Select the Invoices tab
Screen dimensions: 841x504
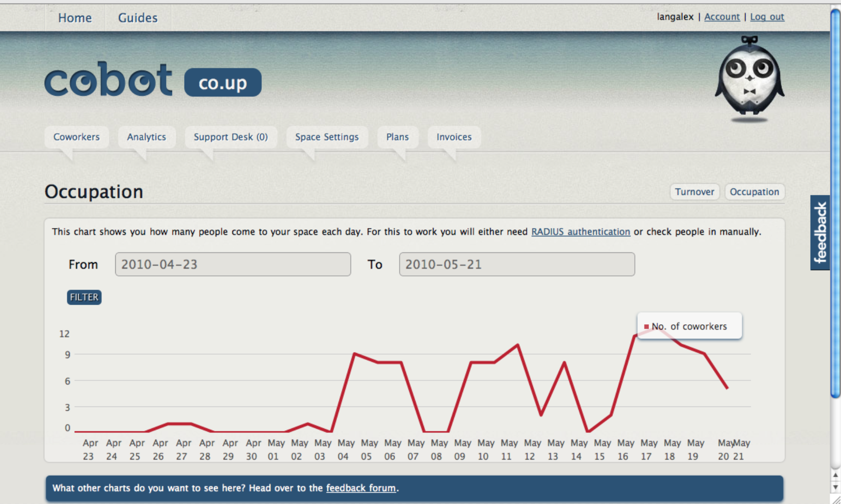pos(454,137)
